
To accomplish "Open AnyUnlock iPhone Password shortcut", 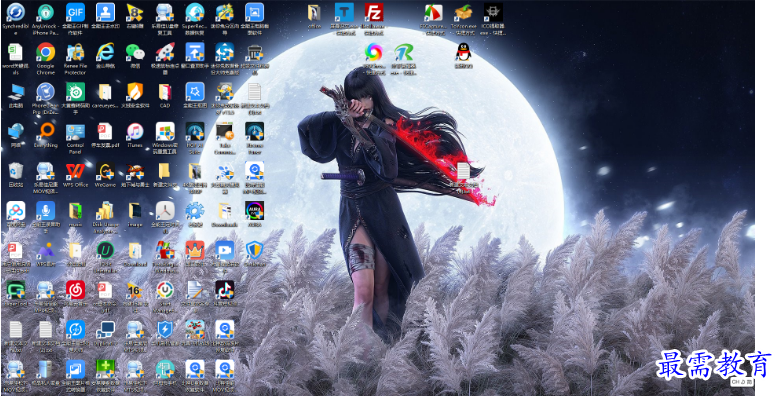I will [x=45, y=12].
